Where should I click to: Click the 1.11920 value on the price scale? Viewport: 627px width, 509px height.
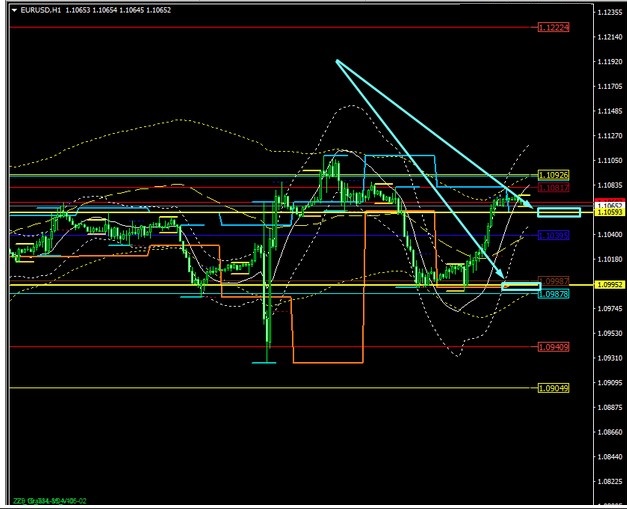(x=605, y=62)
